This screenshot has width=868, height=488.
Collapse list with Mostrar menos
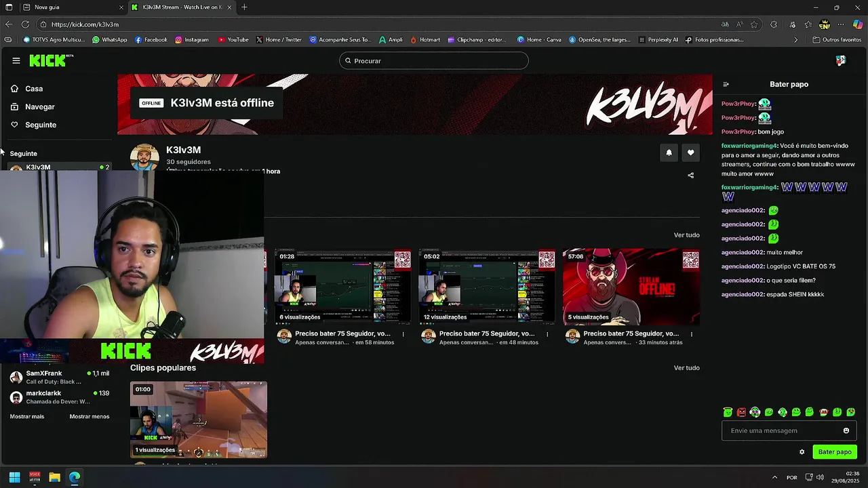(90, 417)
